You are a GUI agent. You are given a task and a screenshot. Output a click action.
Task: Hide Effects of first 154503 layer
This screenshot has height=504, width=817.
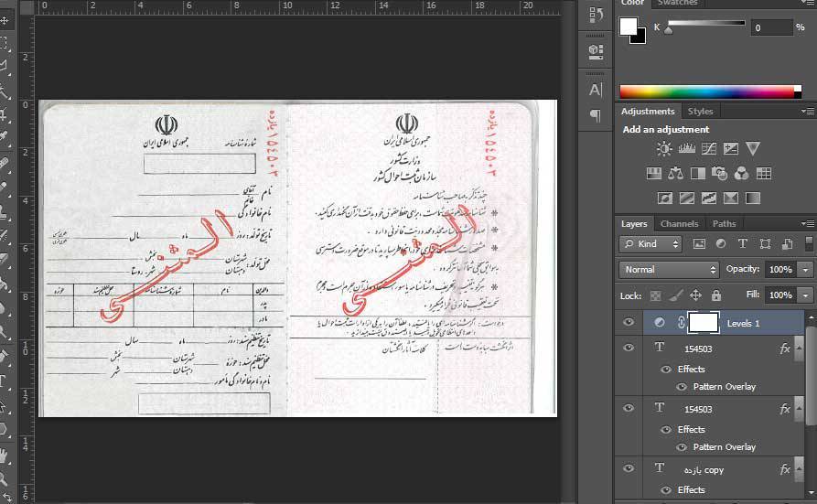[x=666, y=369]
